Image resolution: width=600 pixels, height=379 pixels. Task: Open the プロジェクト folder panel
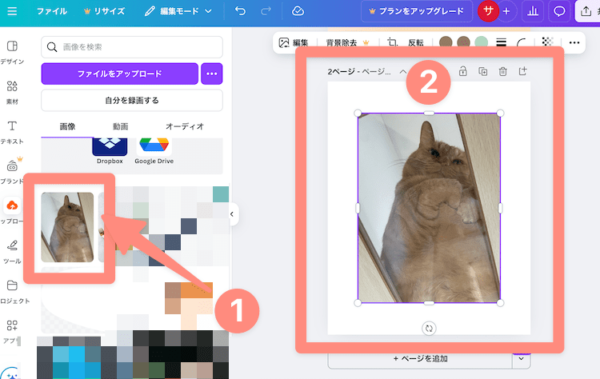[x=12, y=291]
